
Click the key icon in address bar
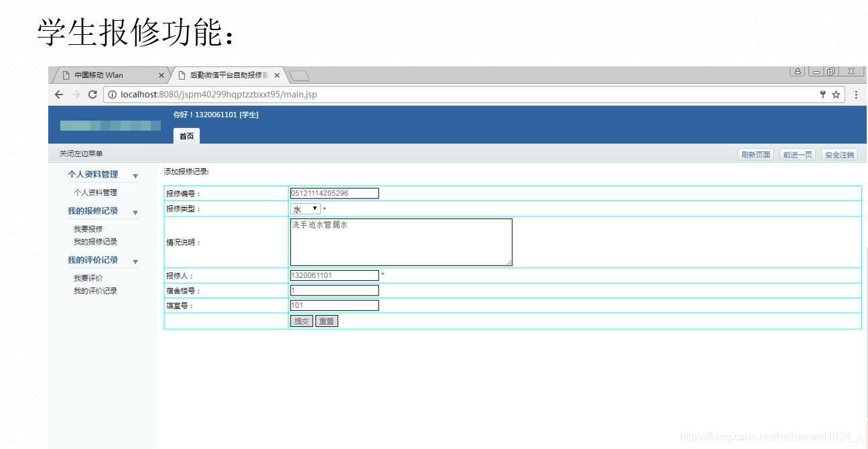click(x=823, y=94)
